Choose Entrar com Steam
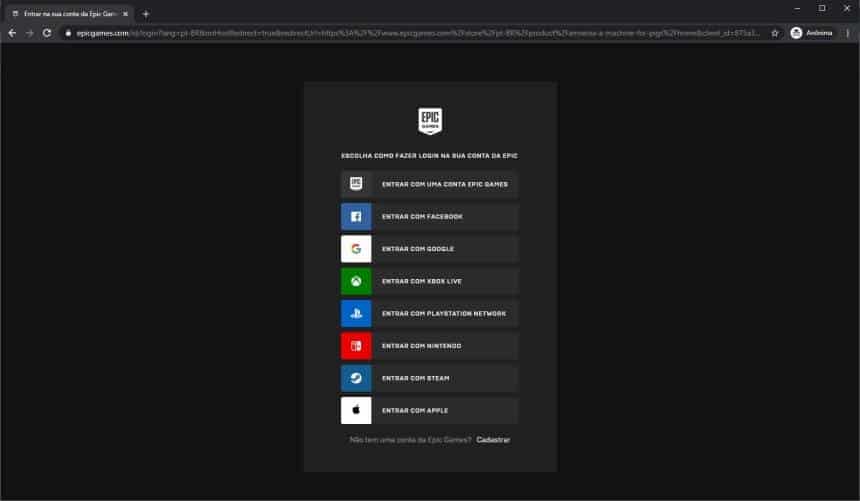The image size is (860, 501). (x=429, y=378)
